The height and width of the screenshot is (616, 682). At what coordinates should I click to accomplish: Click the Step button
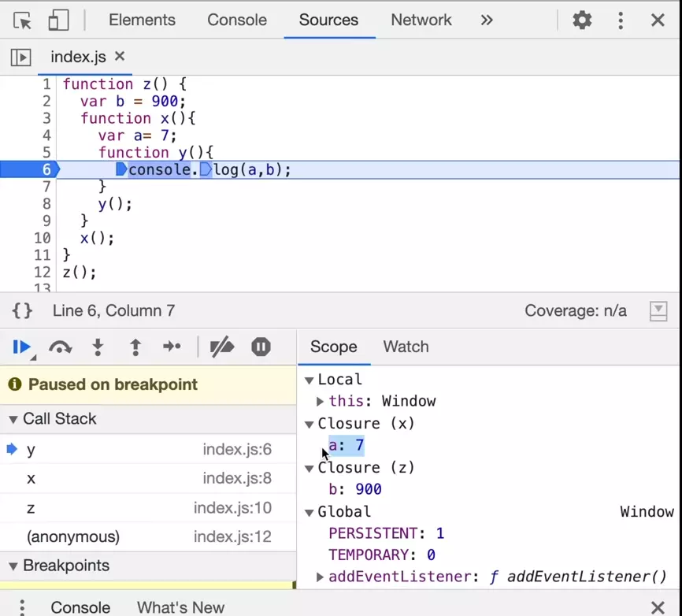click(x=172, y=347)
